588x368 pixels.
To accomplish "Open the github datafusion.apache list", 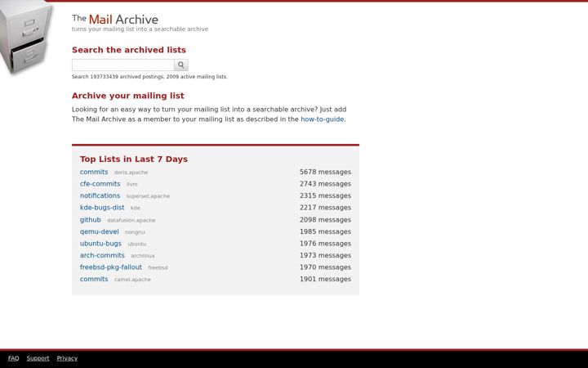I will click(91, 220).
